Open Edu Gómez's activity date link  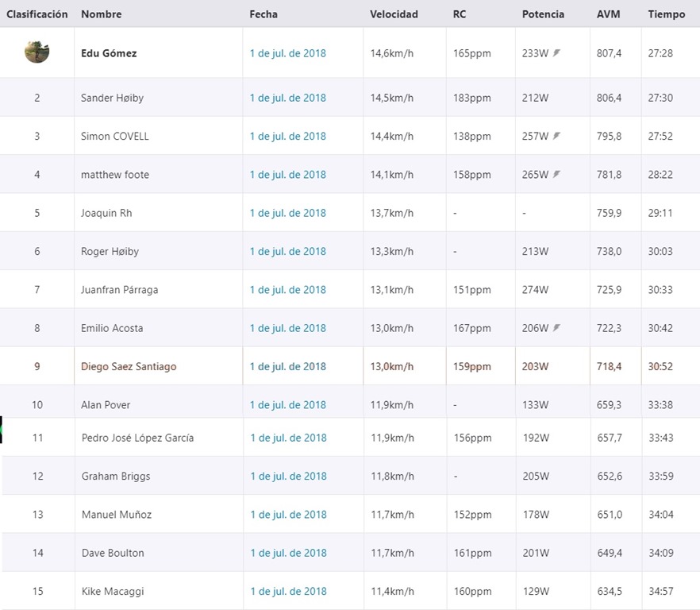[x=288, y=53]
